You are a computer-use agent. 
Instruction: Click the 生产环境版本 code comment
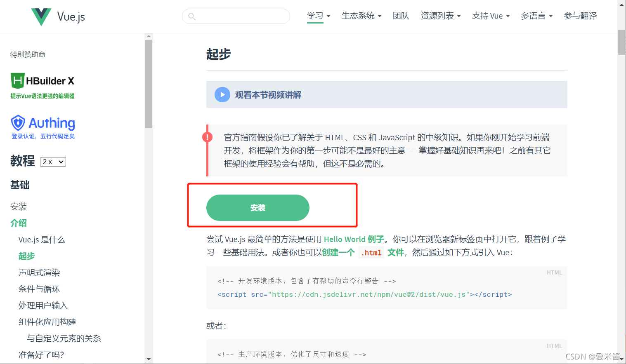pyautogui.click(x=292, y=354)
